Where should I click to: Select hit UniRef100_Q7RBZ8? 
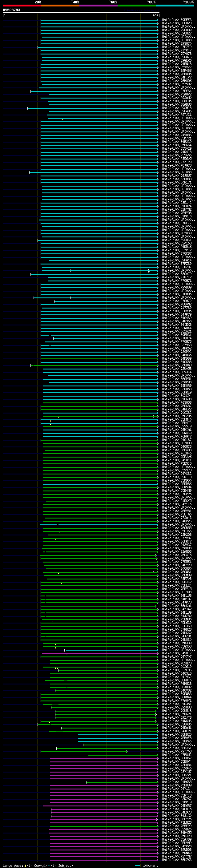pos(176,629)
